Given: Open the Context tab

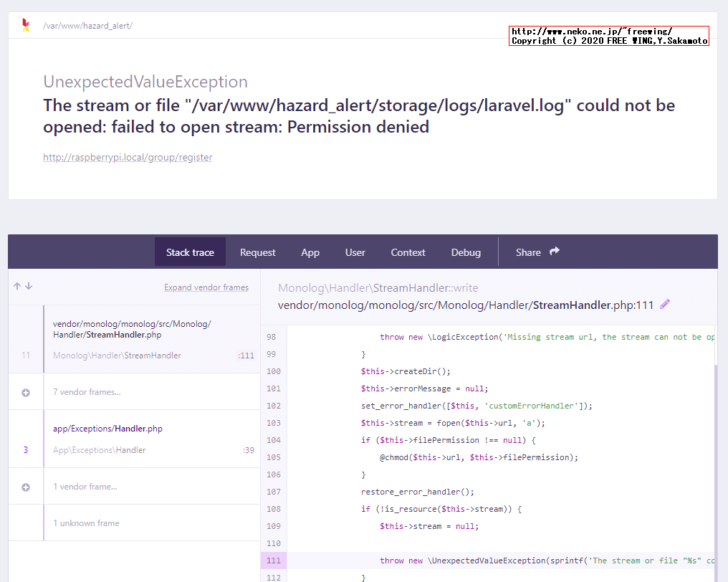Looking at the screenshot, I should pyautogui.click(x=408, y=252).
